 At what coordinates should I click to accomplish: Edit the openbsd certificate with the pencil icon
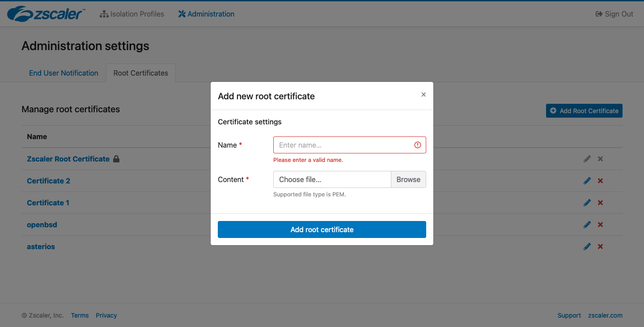[587, 225]
